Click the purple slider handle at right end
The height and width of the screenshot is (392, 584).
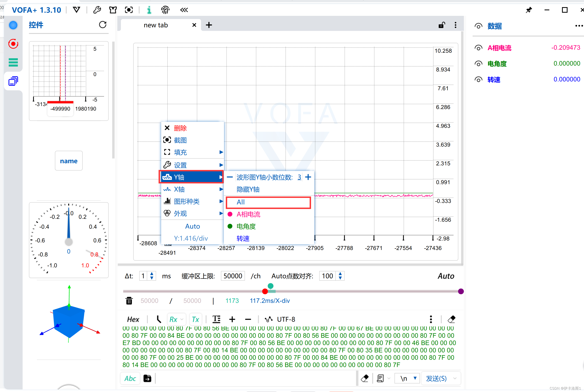coord(461,291)
